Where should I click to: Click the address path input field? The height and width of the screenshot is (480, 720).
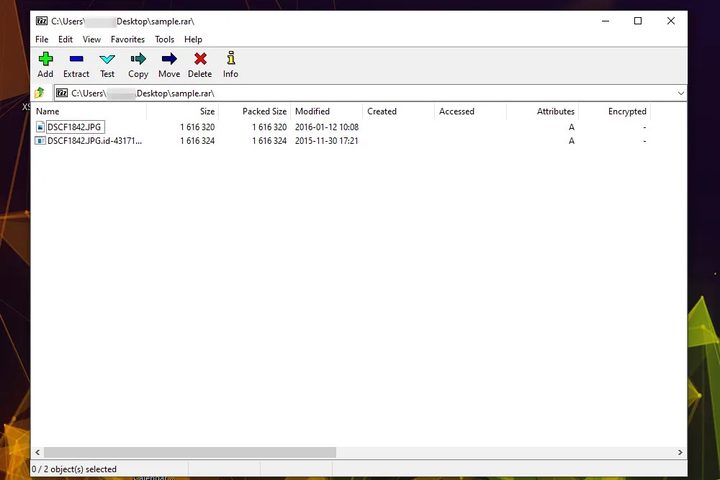tap(370, 93)
